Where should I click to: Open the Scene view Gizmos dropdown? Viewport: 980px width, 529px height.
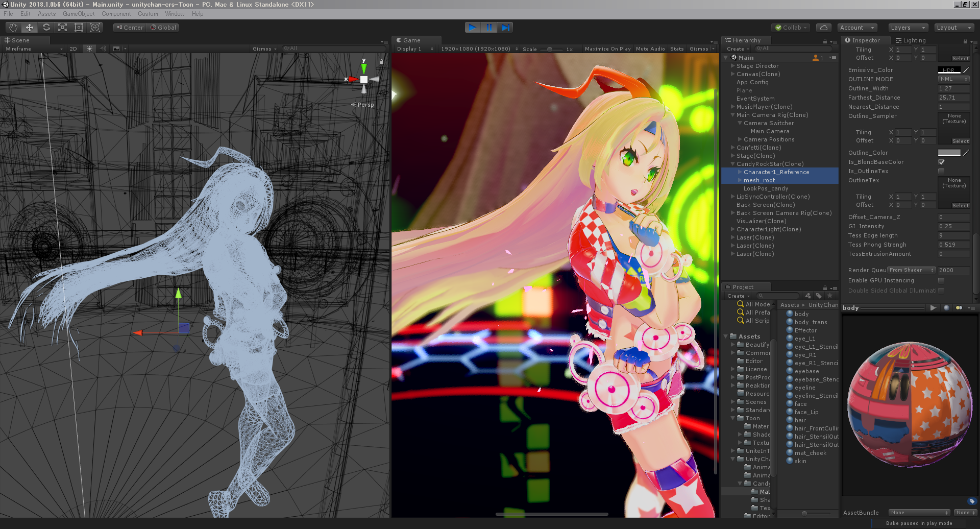pyautogui.click(x=264, y=49)
